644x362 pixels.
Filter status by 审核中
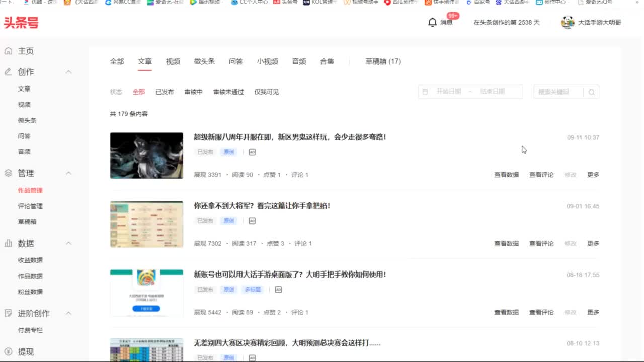pyautogui.click(x=194, y=92)
